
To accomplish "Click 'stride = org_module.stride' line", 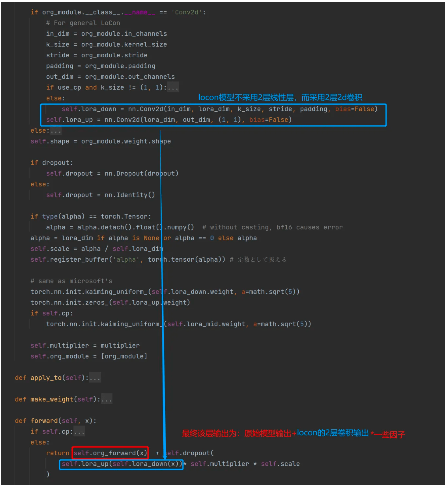I will click(x=97, y=55).
